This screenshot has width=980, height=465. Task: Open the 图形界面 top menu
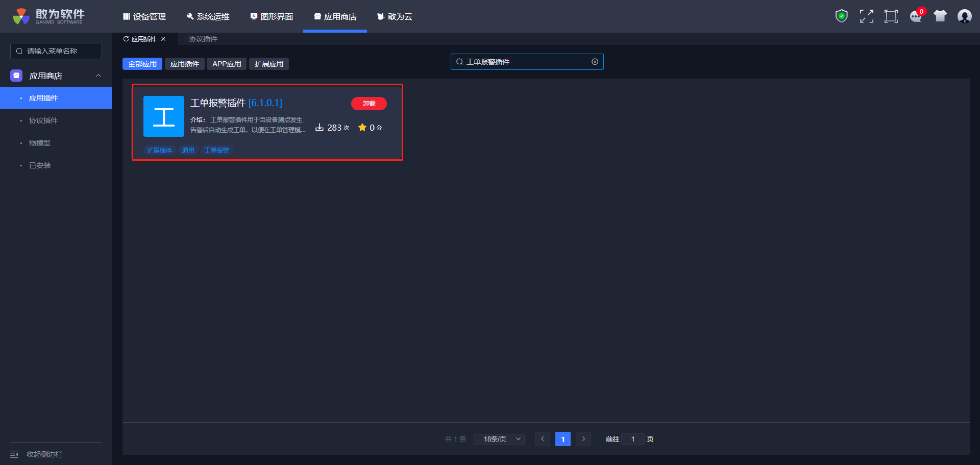coord(272,16)
